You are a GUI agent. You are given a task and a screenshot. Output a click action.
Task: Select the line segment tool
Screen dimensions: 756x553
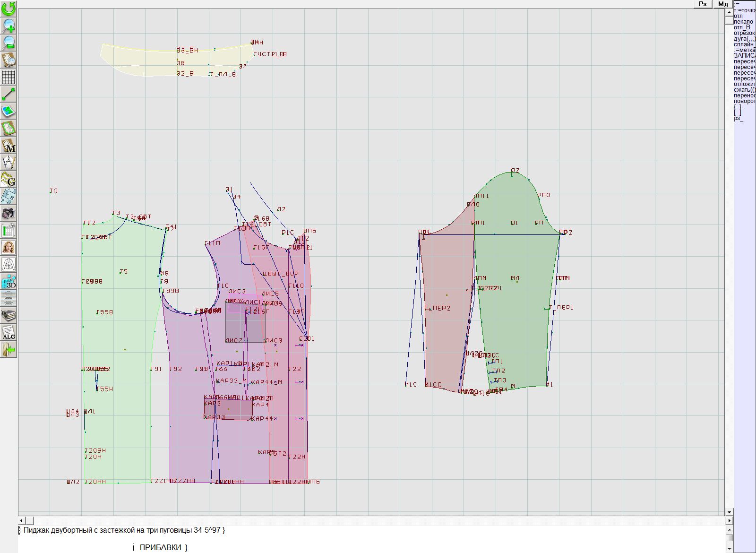click(x=9, y=94)
